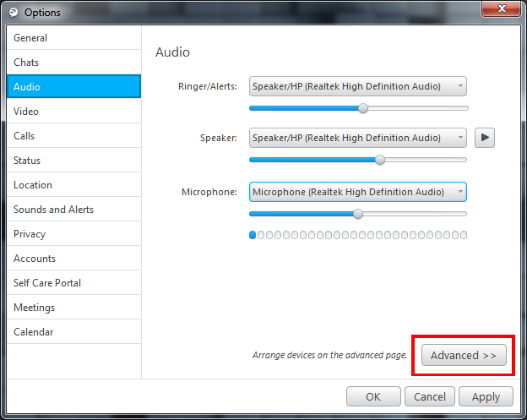Viewport: 527px width, 420px height.
Task: Confirm settings with OK button
Action: (x=373, y=396)
